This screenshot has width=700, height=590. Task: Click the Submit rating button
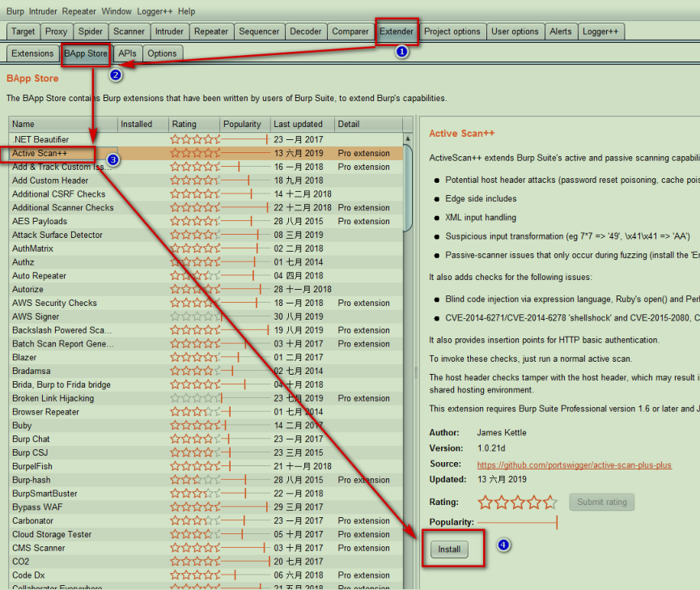602,502
